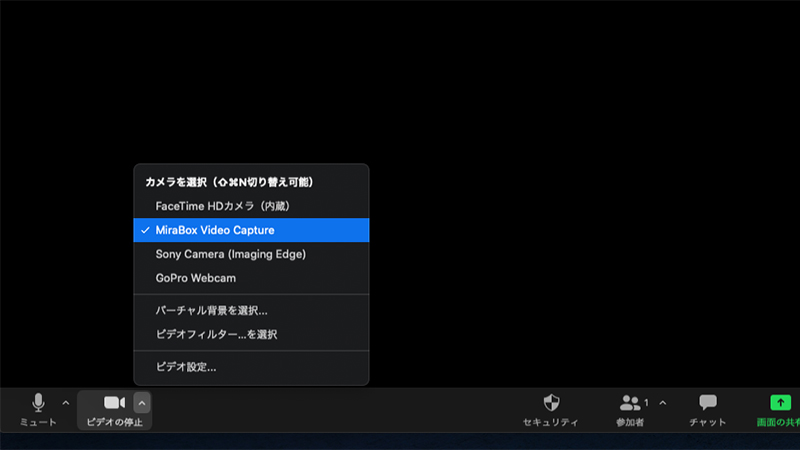Open the セキュリティ shield icon
The image size is (800, 450).
551,403
